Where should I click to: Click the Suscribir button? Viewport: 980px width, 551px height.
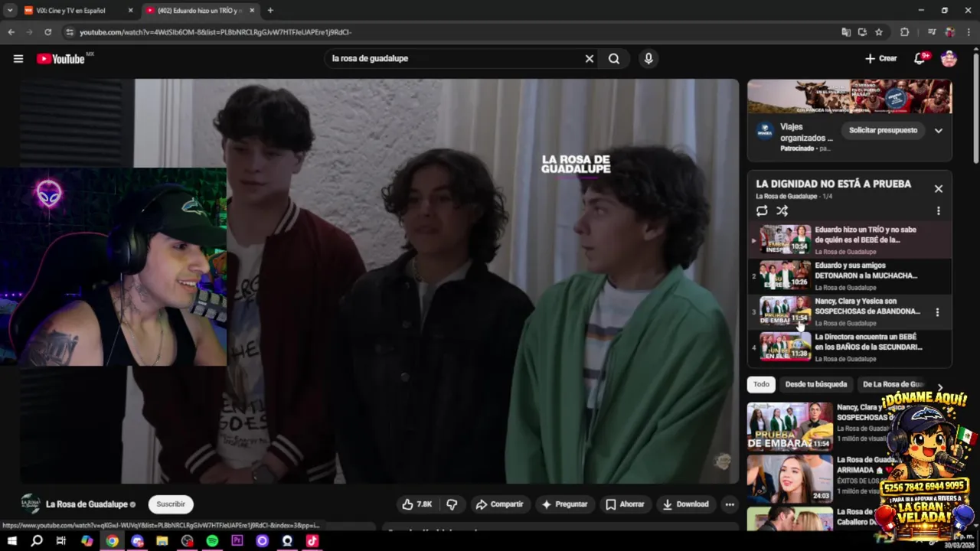[x=171, y=504]
